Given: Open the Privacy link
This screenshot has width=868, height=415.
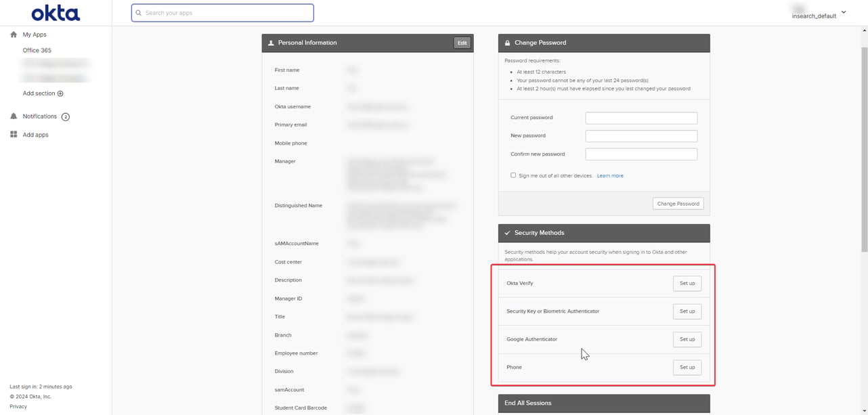Looking at the screenshot, I should click(18, 406).
